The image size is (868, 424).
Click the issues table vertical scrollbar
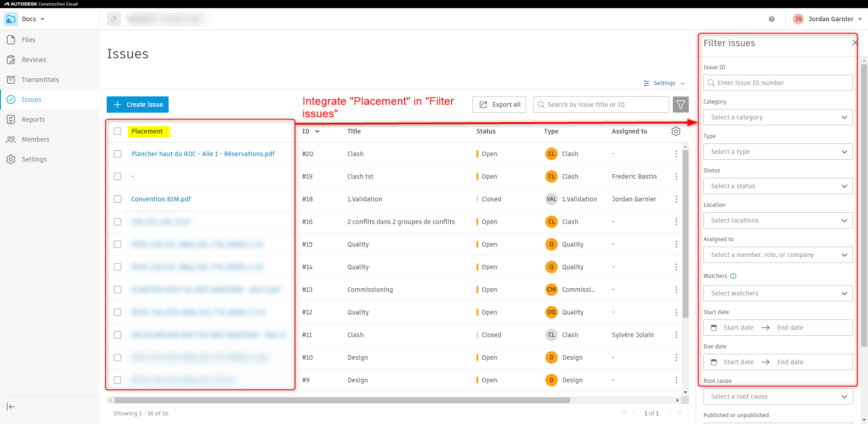pos(685,233)
